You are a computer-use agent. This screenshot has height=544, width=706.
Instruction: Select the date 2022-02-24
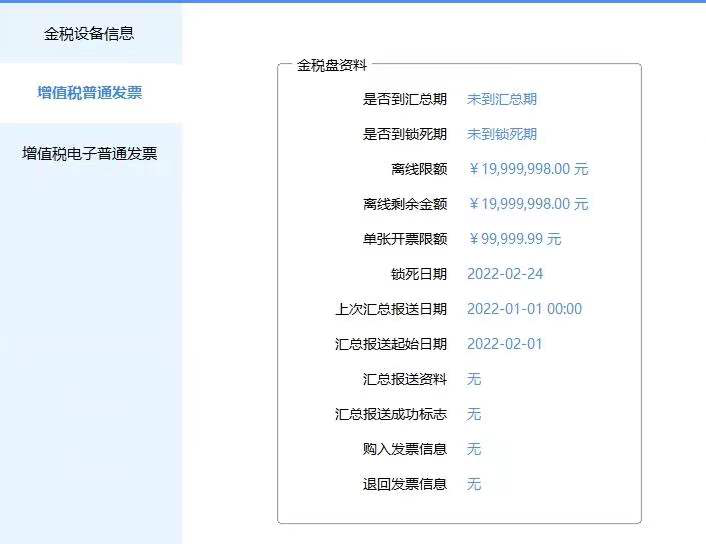505,274
